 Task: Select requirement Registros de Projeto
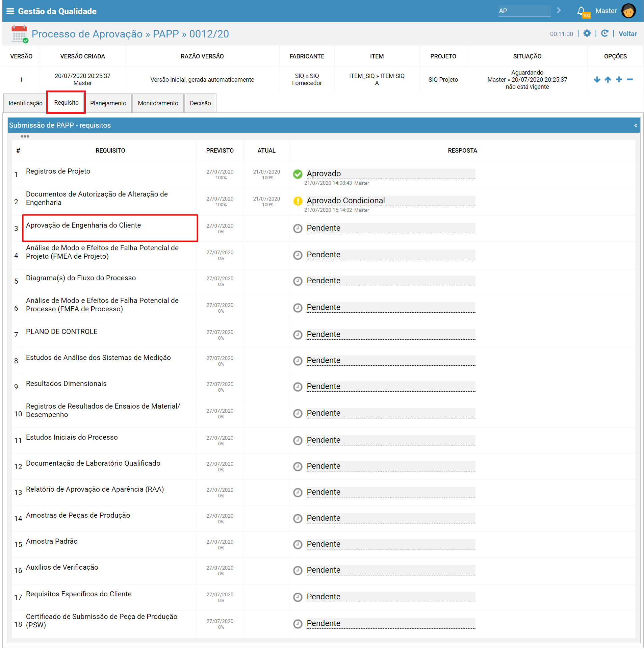(x=58, y=171)
